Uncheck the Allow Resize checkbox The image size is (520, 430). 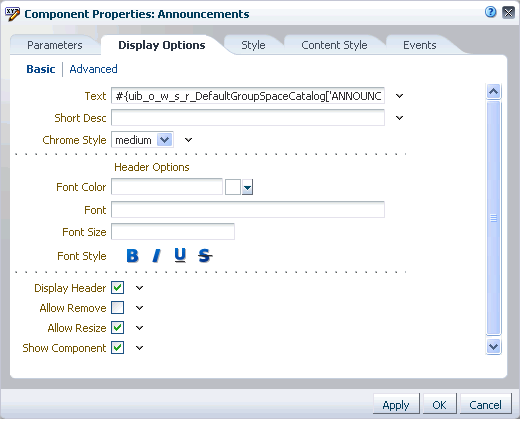point(118,328)
